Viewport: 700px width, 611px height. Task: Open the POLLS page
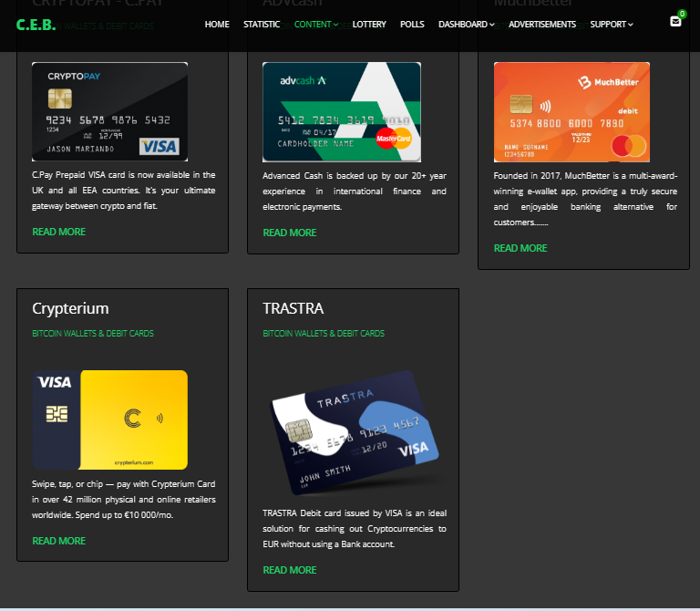[x=412, y=25]
